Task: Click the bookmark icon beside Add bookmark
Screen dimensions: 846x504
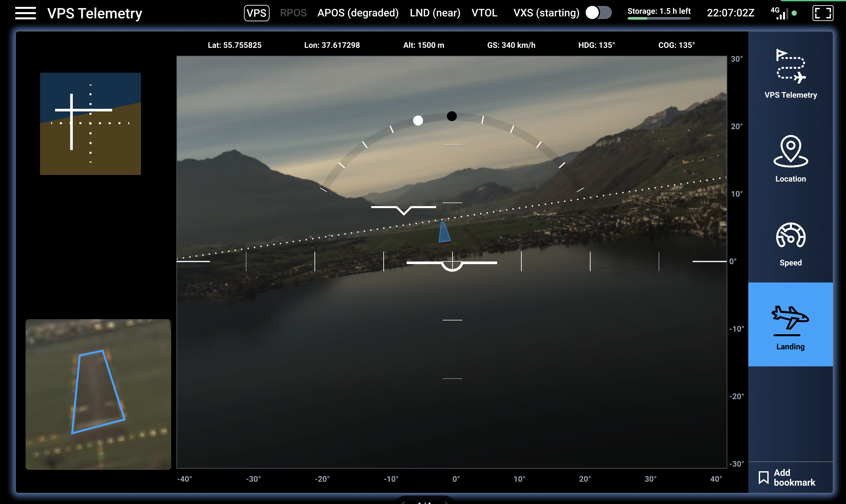Action: coord(763,477)
